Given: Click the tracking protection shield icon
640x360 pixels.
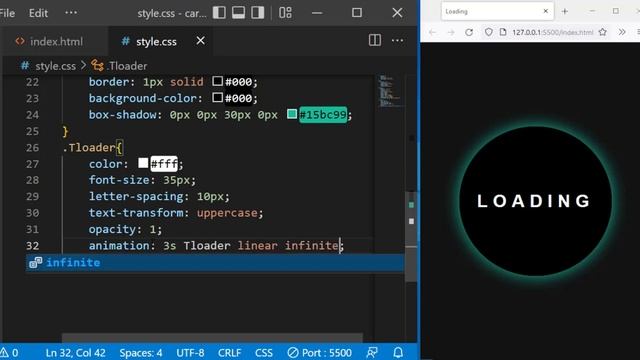Looking at the screenshot, I should [489, 32].
